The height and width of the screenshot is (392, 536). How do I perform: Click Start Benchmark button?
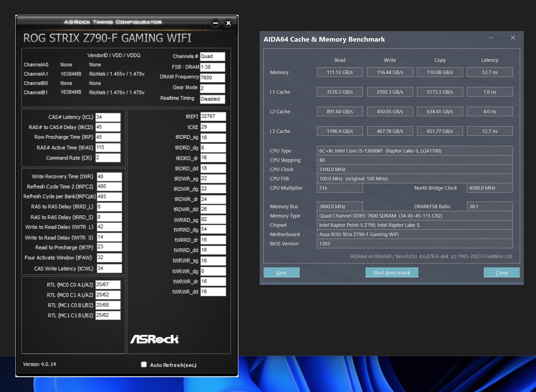click(x=392, y=273)
